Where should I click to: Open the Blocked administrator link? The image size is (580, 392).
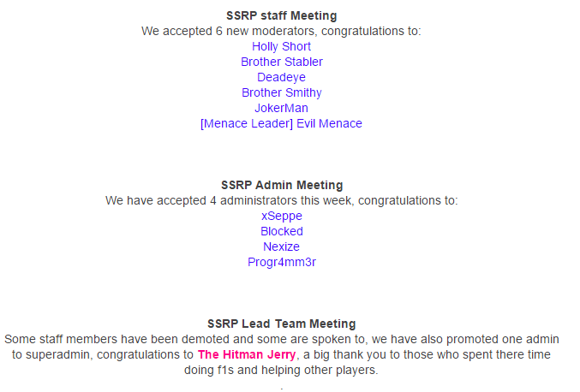282,231
